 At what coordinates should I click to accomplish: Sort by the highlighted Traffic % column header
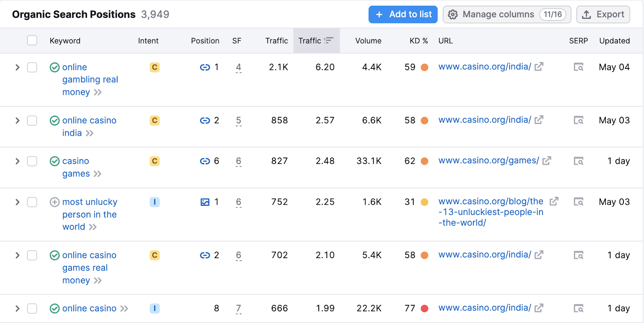tap(316, 41)
